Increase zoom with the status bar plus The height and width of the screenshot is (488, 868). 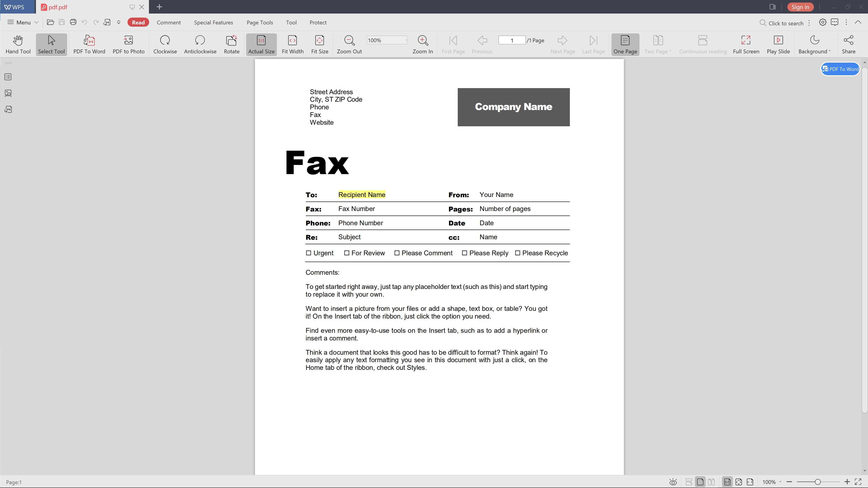847,482
